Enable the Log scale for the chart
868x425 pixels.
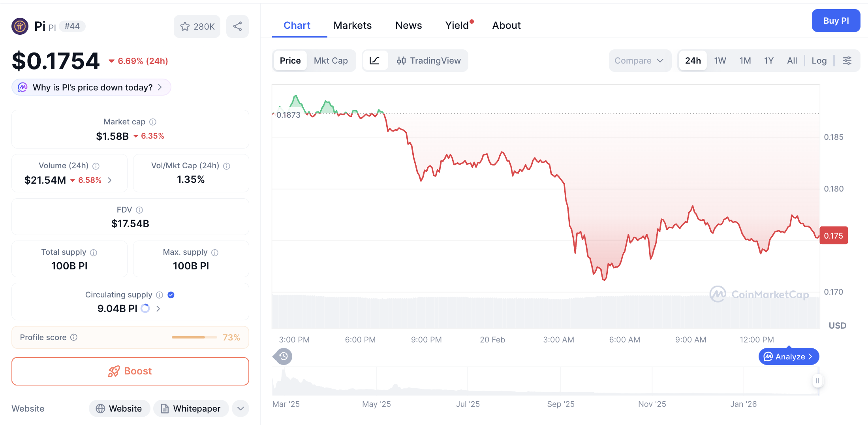[819, 60]
